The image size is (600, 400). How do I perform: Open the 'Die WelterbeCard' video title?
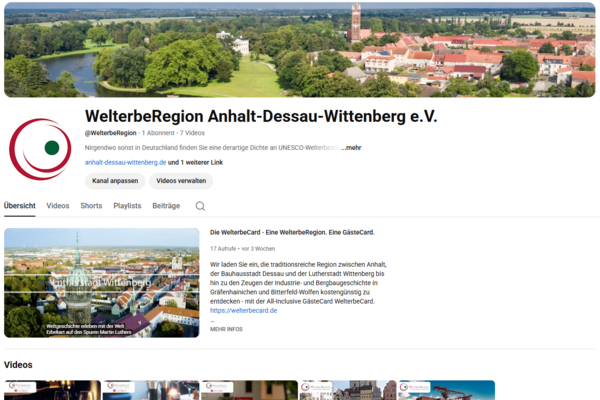click(292, 232)
